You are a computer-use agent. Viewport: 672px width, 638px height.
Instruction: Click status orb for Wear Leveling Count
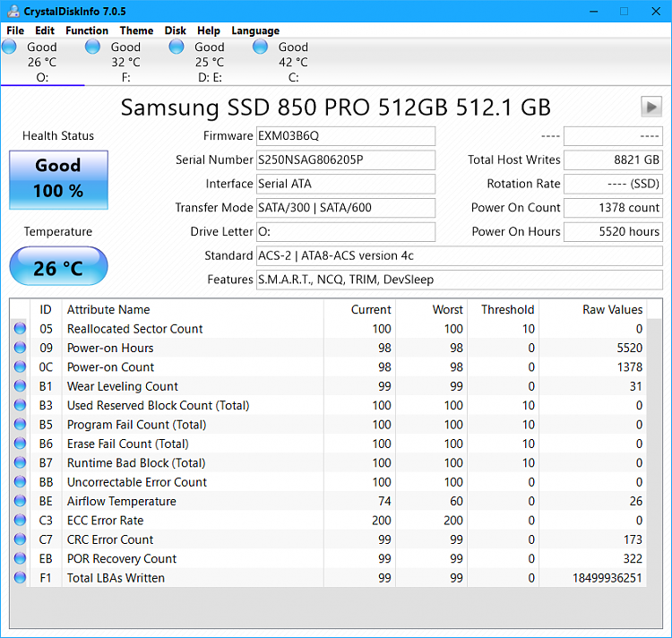(x=20, y=386)
